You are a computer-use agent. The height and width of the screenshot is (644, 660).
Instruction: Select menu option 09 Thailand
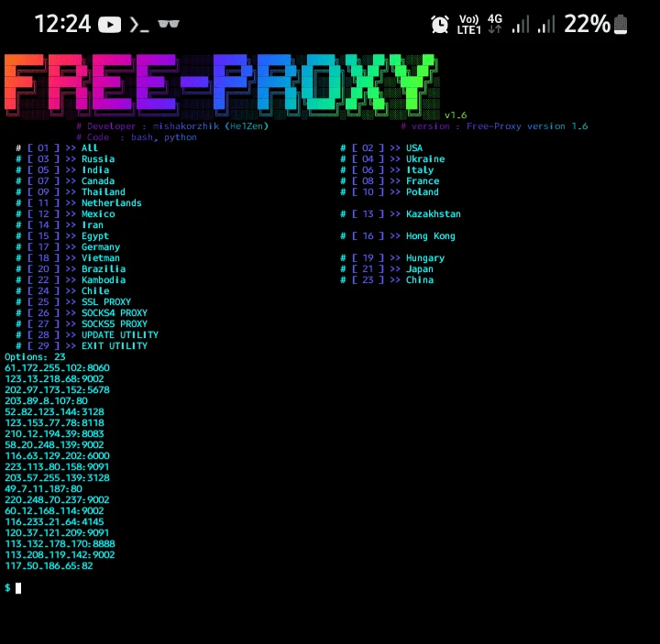71,191
